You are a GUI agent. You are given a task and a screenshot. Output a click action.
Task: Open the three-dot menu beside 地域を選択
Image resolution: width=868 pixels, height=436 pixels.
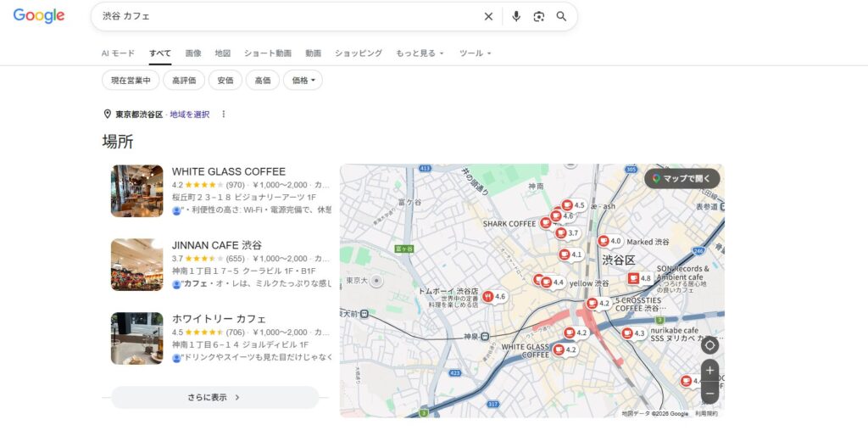224,115
